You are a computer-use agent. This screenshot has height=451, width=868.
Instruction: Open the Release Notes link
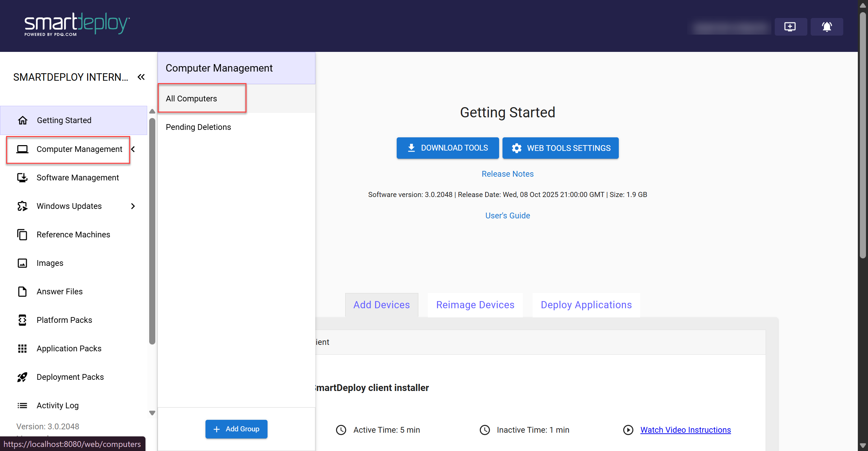coord(508,174)
